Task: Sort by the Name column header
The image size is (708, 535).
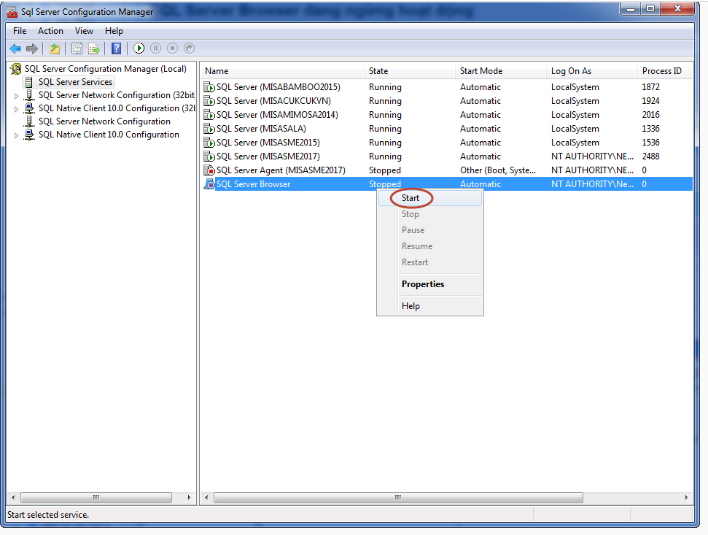Action: [283, 71]
